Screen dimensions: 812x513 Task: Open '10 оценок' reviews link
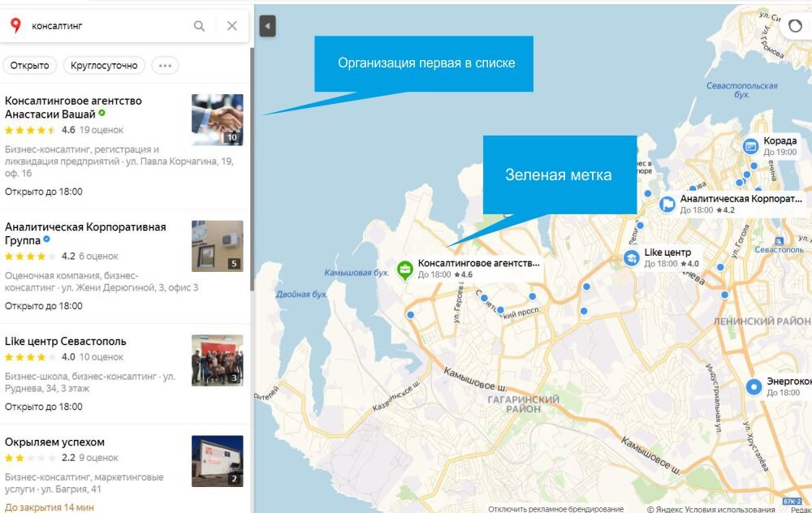coord(101,357)
